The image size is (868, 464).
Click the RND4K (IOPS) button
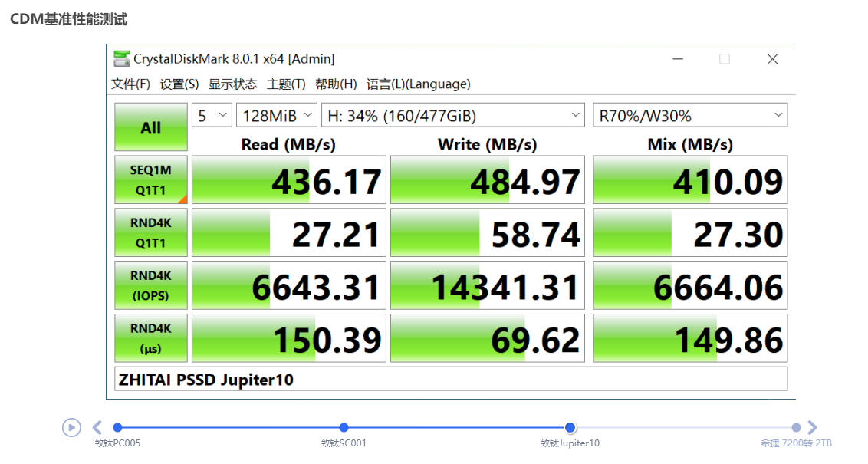point(150,285)
